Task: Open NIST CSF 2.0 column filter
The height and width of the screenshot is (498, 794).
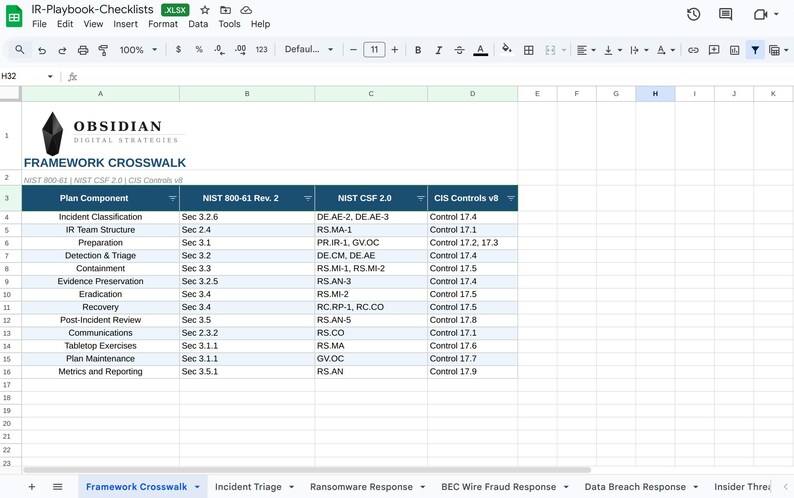Action: pyautogui.click(x=420, y=198)
